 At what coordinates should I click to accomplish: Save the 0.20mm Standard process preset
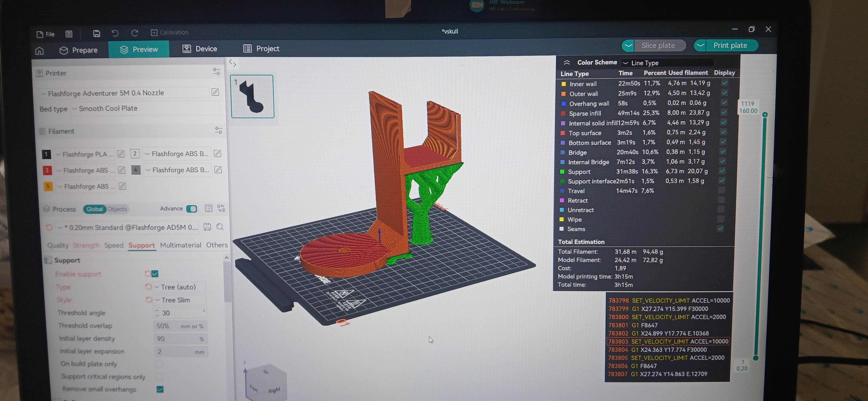coord(207,227)
